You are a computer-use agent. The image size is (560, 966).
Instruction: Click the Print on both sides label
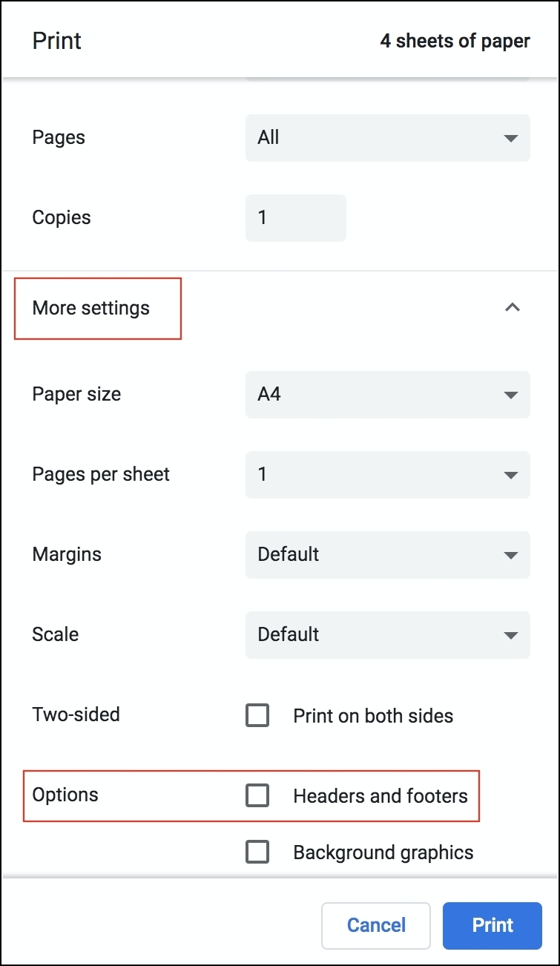click(373, 716)
